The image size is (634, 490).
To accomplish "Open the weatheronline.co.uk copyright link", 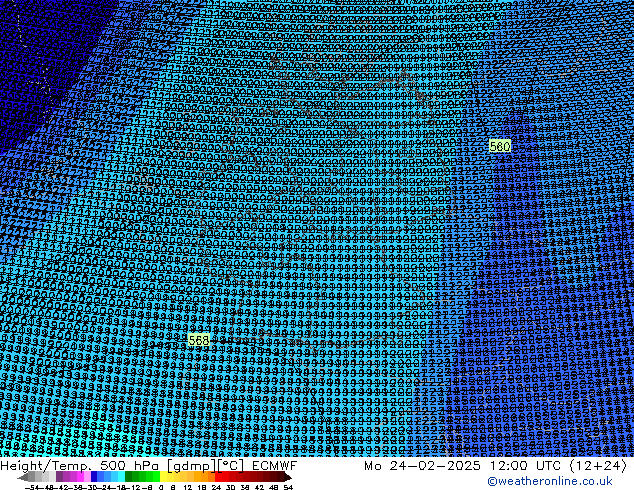I will [x=550, y=481].
